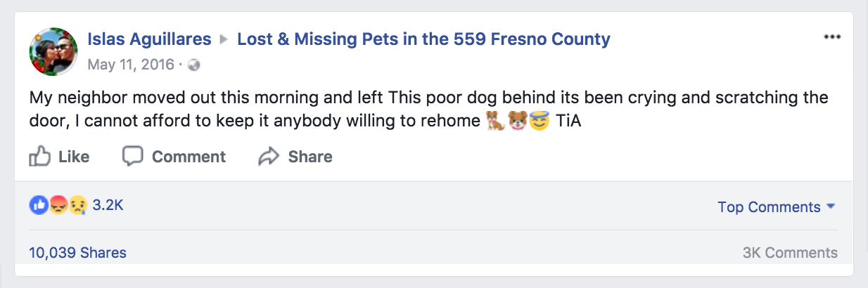Expand the Top Comments sort dropdown

(776, 207)
